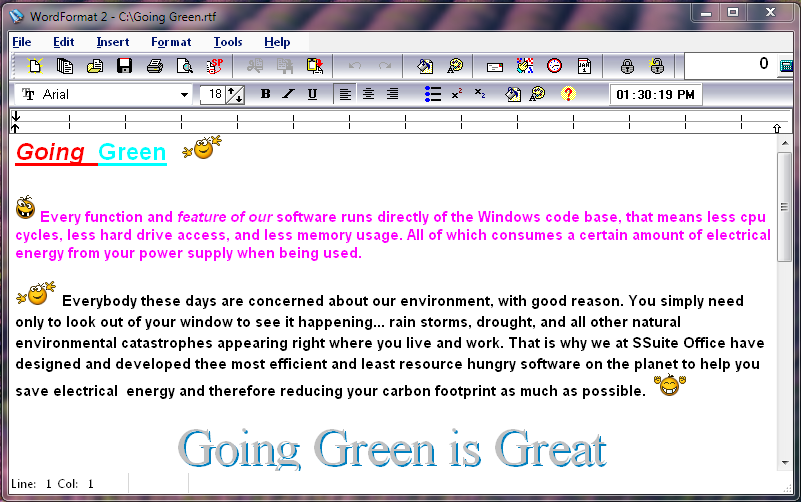Image resolution: width=801 pixels, height=502 pixels.
Task: Click the red clock insert-time icon
Action: [x=554, y=67]
